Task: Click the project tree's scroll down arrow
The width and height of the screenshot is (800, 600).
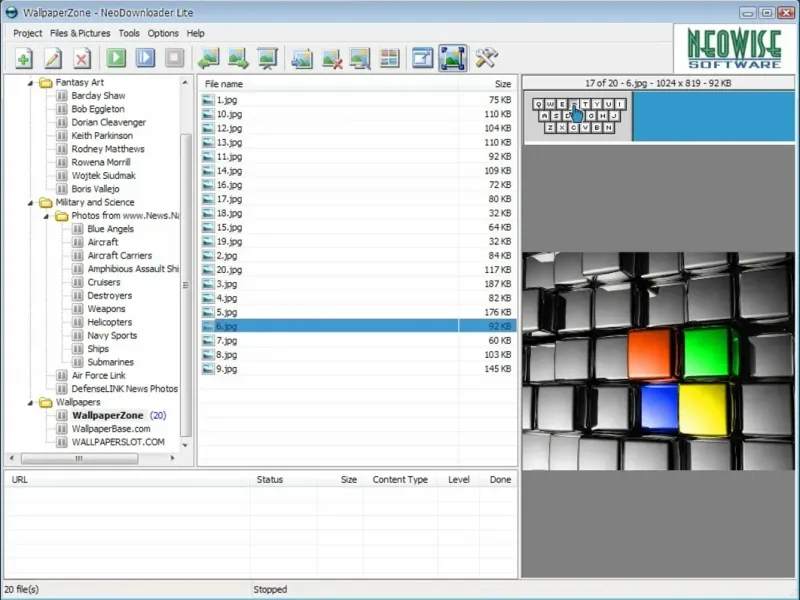Action: pyautogui.click(x=185, y=445)
